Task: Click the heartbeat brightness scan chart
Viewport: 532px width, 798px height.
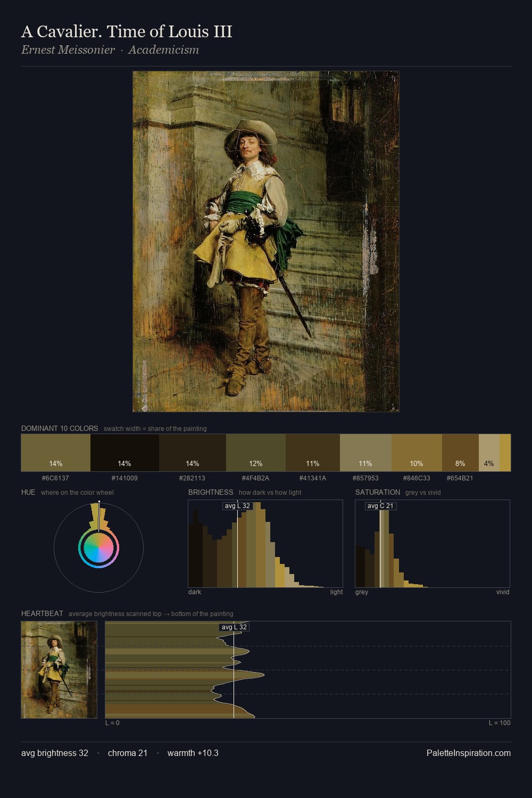Action: coord(308,670)
